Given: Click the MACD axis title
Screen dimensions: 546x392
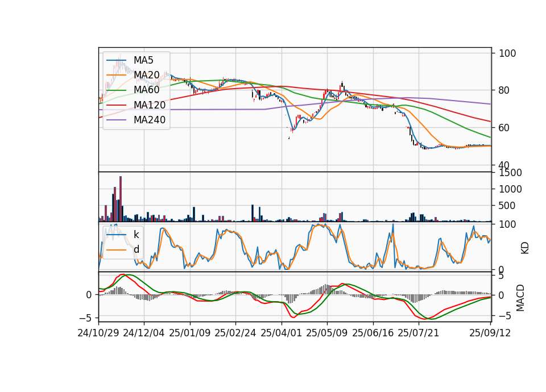Looking at the screenshot, I should [520, 298].
